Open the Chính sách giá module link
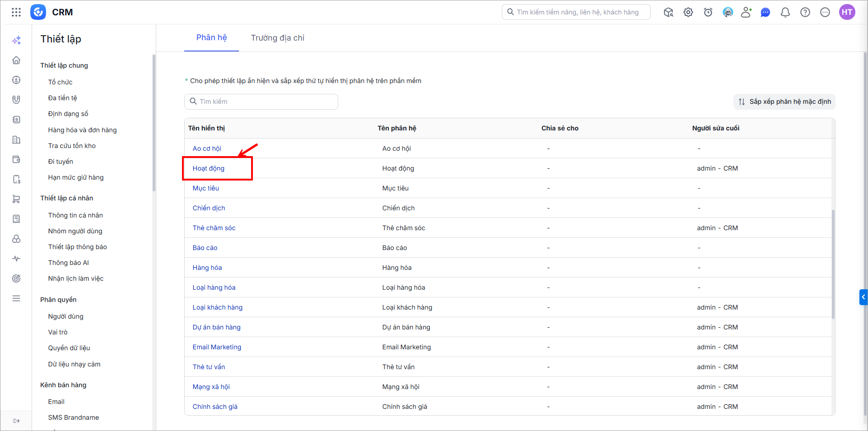The width and height of the screenshot is (868, 431). 215,407
